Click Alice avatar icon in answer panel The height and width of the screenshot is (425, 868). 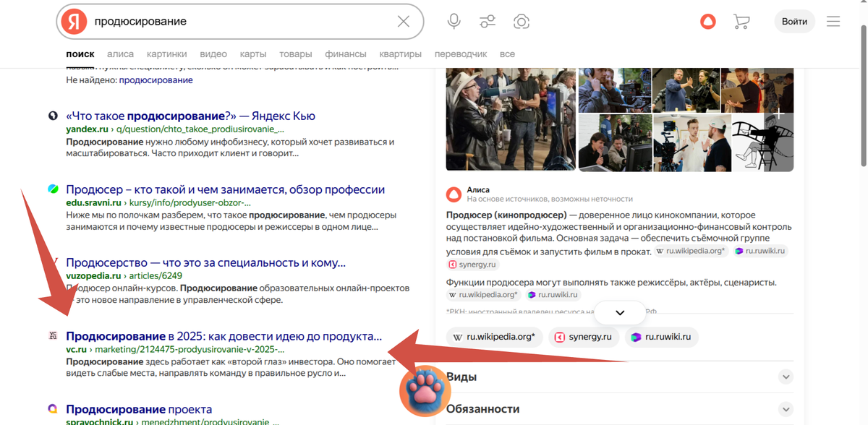454,194
